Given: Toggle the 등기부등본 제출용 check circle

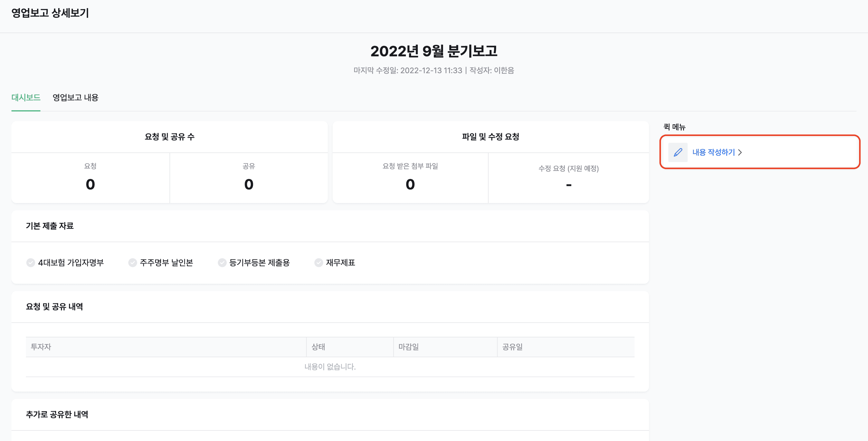Looking at the screenshot, I should click(x=222, y=263).
